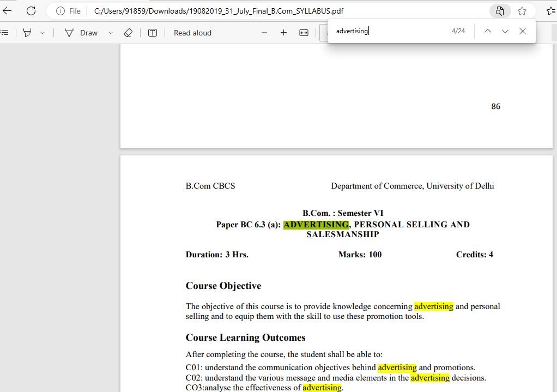Start Read aloud

tap(192, 33)
